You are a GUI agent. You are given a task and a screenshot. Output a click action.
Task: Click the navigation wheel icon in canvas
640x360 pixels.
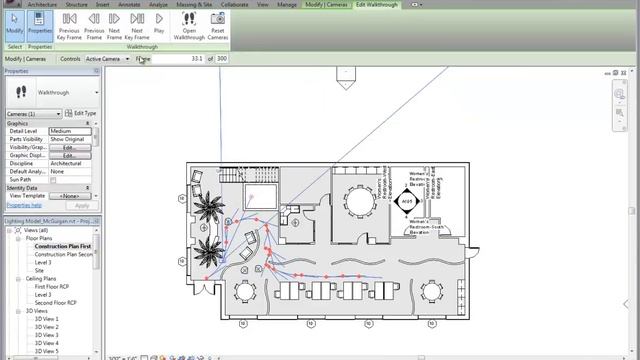620,94
